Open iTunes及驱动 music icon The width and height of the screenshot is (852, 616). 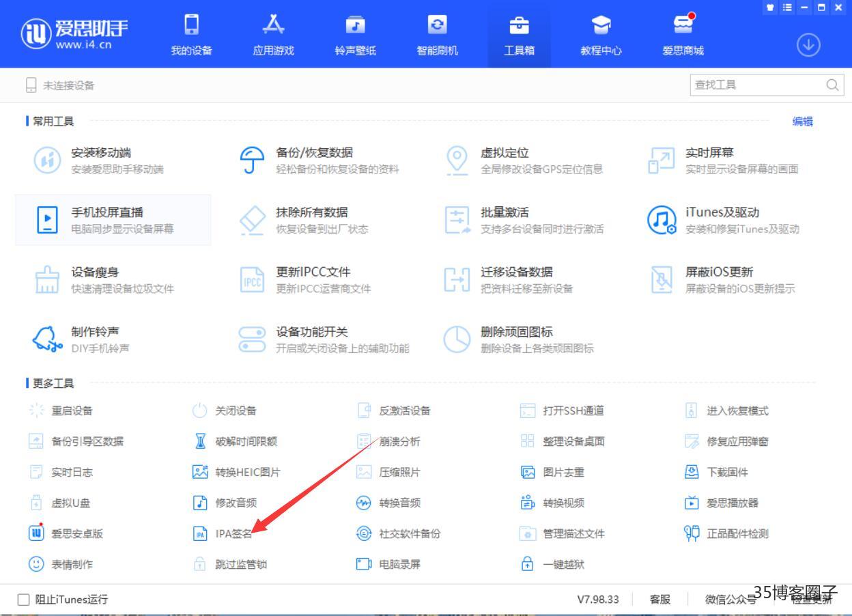pos(661,220)
